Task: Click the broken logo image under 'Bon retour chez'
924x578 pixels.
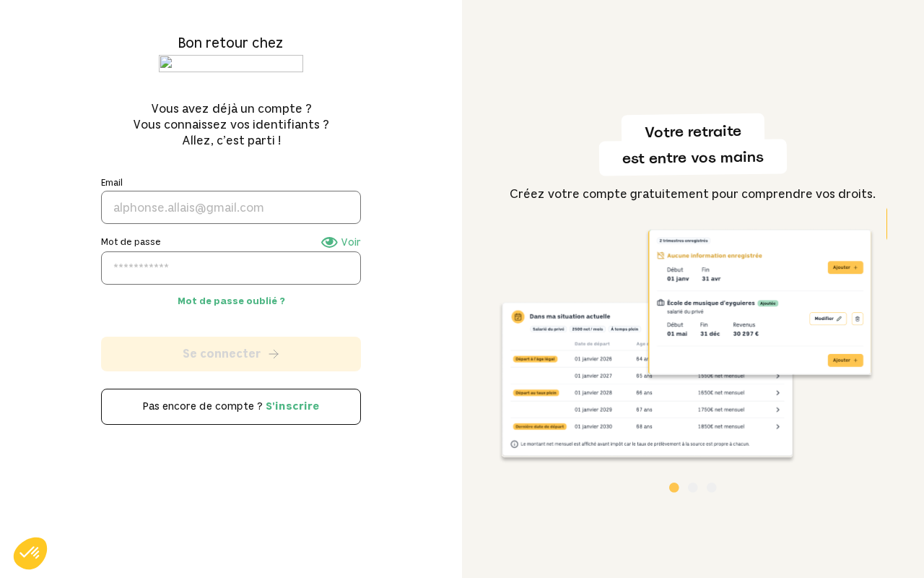Action: [x=231, y=64]
